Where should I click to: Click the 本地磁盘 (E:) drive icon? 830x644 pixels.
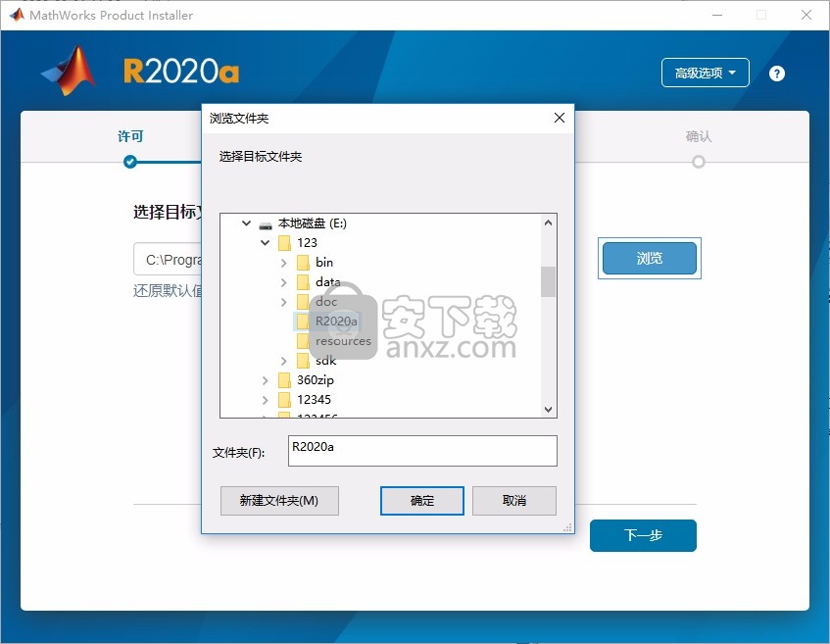(266, 224)
